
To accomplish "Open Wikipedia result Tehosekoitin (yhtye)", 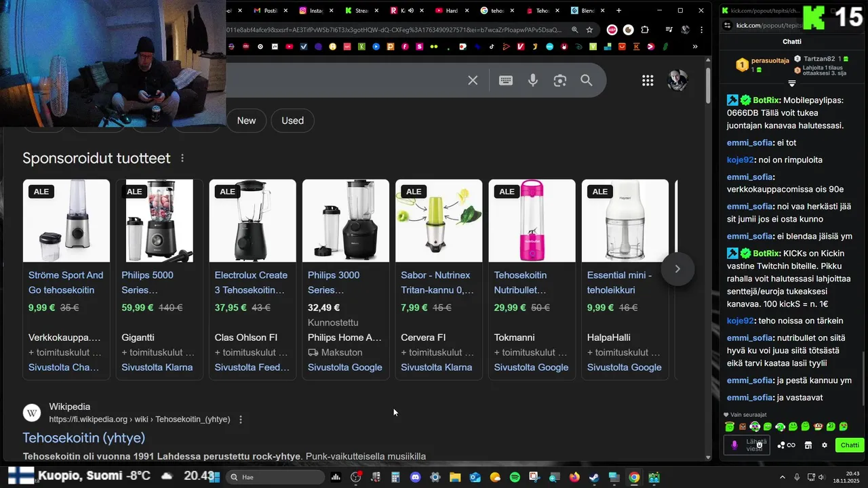I will (84, 438).
